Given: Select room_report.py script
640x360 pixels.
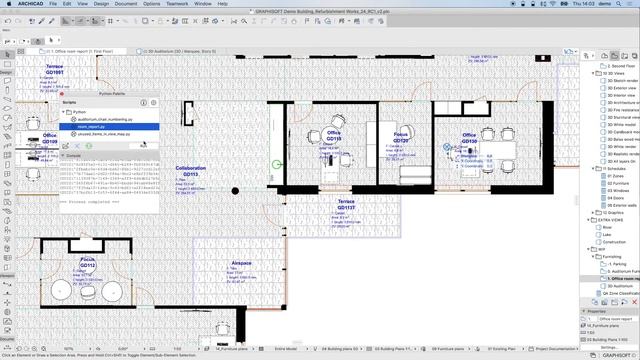Looking at the screenshot, I should 109,127.
